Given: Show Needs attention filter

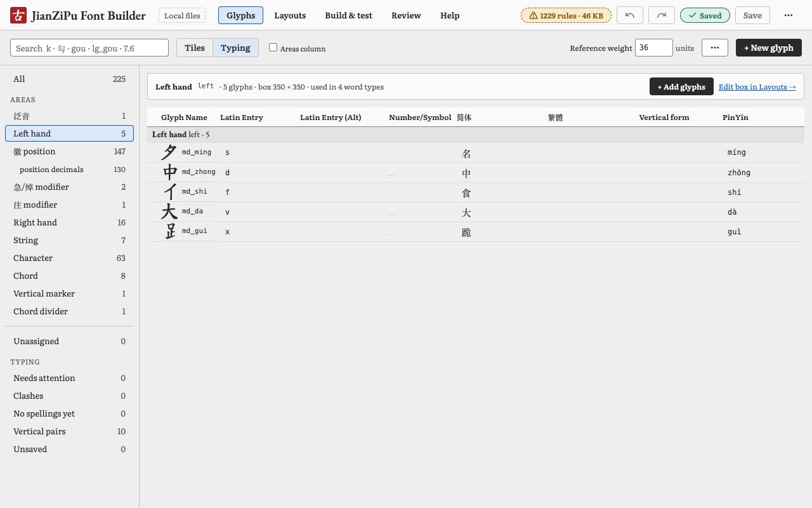Looking at the screenshot, I should [70, 378].
